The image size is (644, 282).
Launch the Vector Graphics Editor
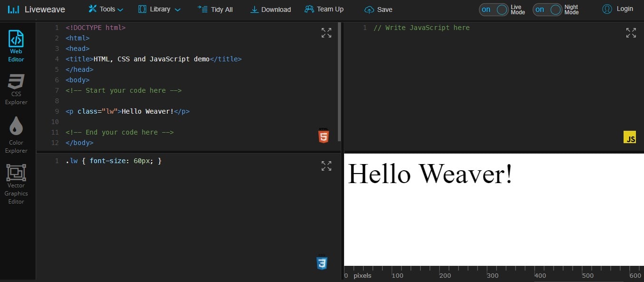pyautogui.click(x=16, y=183)
